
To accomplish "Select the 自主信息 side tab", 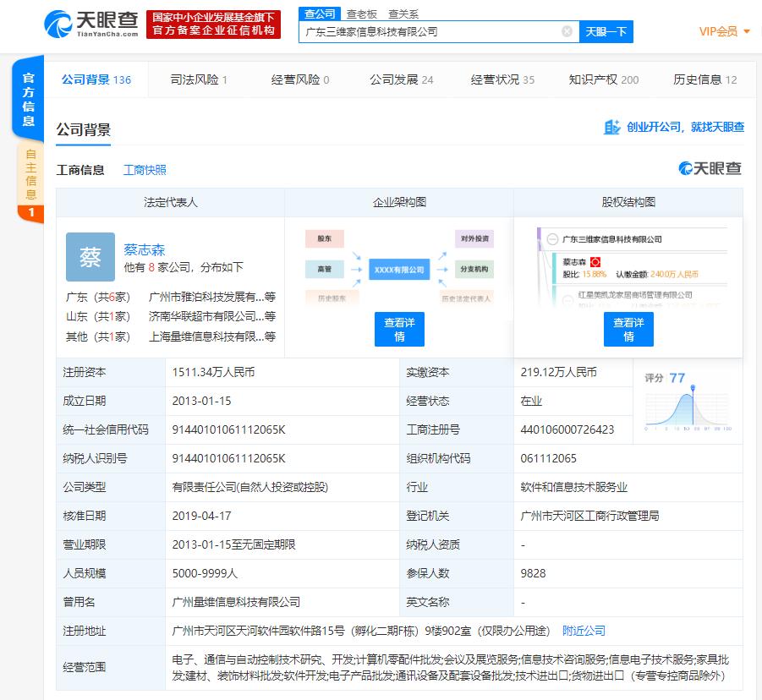I will pyautogui.click(x=30, y=175).
